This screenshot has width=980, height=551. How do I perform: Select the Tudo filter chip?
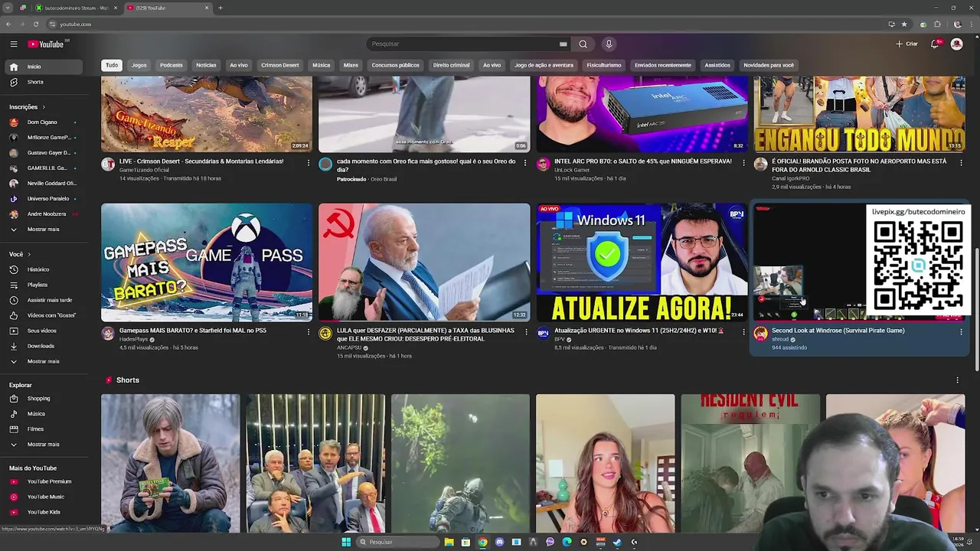(x=112, y=65)
